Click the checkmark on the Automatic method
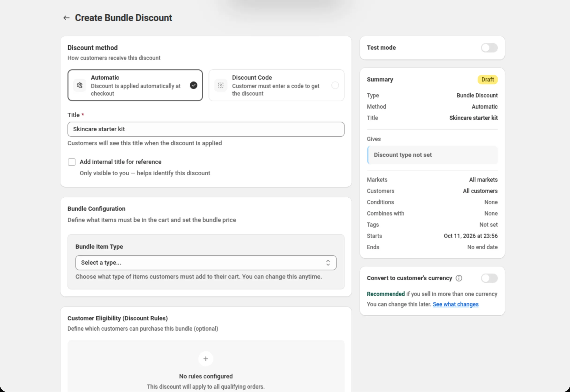The width and height of the screenshot is (570, 392). point(193,85)
